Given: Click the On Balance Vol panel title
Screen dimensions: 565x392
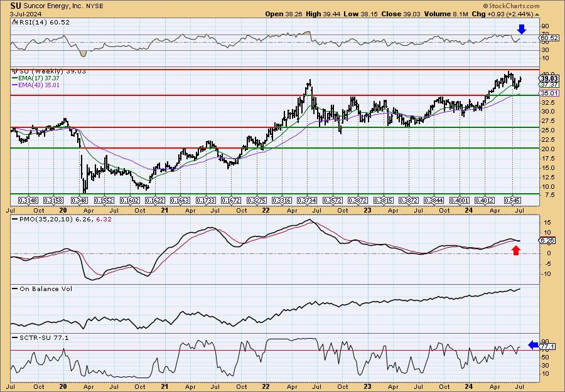Looking at the screenshot, I should [x=46, y=289].
